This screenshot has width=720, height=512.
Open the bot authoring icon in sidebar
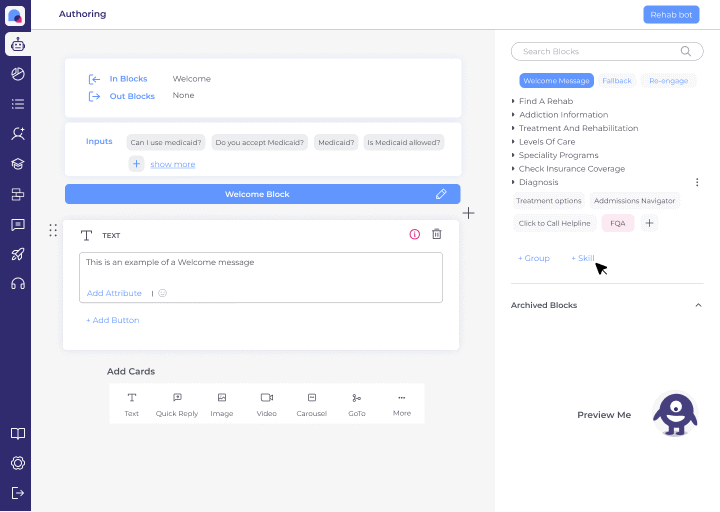17,45
